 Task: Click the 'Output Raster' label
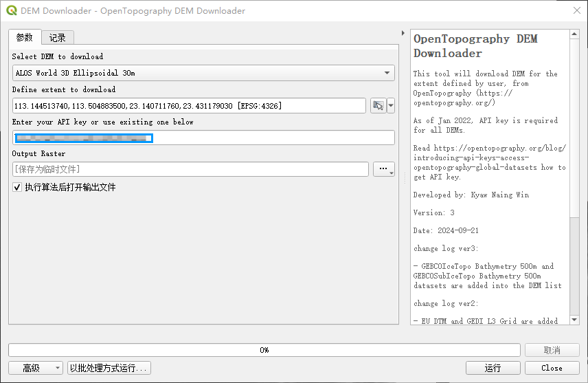coord(38,153)
